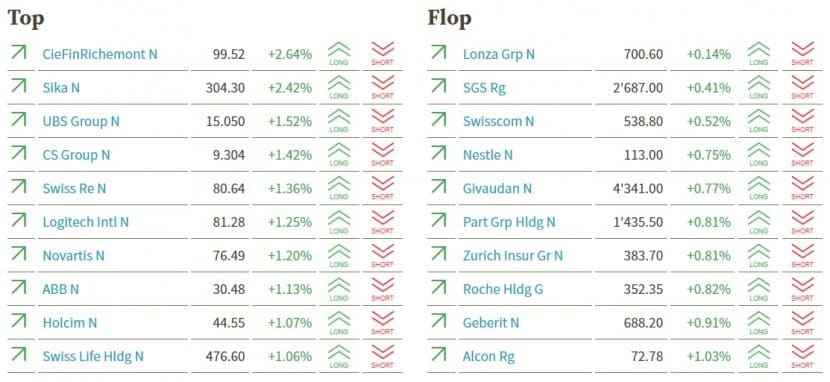Open the Swiss Re N link
The height and width of the screenshot is (382, 830).
pos(74,188)
